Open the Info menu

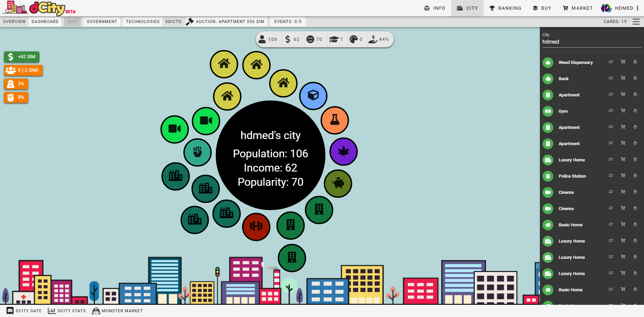435,8
